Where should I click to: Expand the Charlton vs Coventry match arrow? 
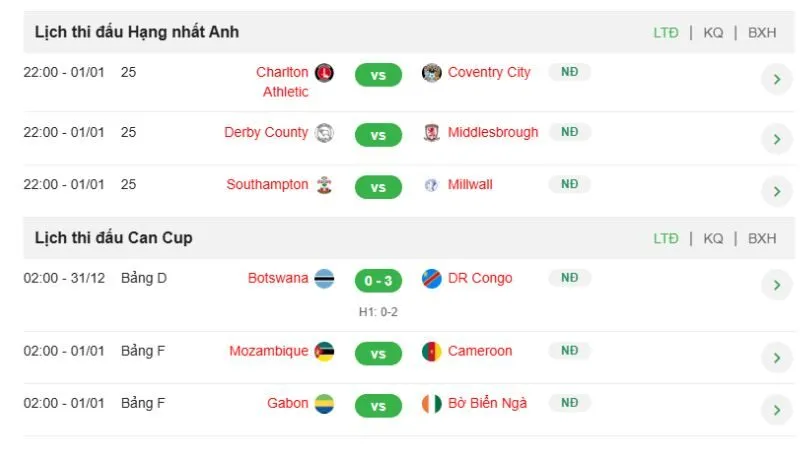[x=776, y=80]
